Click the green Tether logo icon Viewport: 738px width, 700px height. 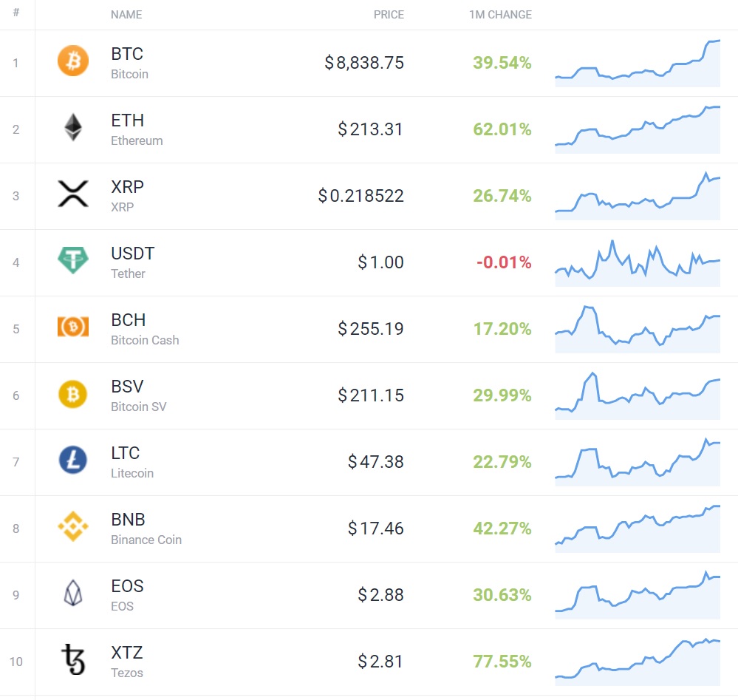pos(73,260)
